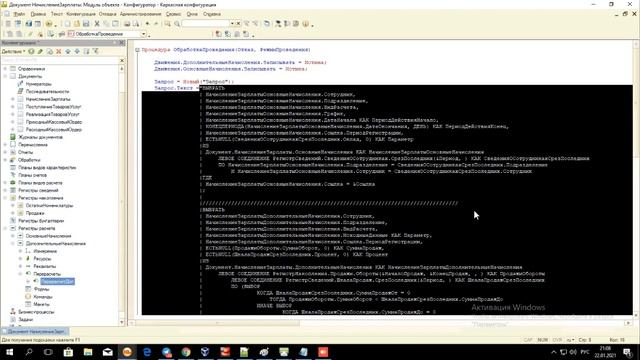Collapse the Документы tree node

5,76
